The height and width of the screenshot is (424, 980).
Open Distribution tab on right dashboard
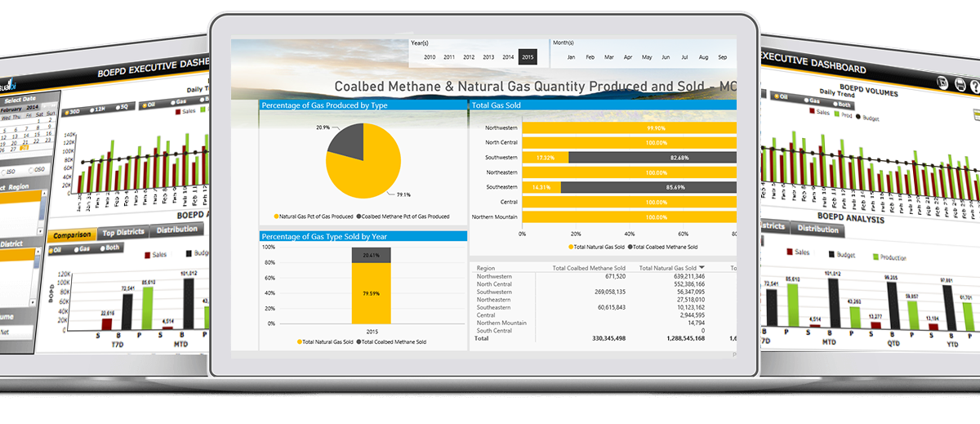pos(817,230)
